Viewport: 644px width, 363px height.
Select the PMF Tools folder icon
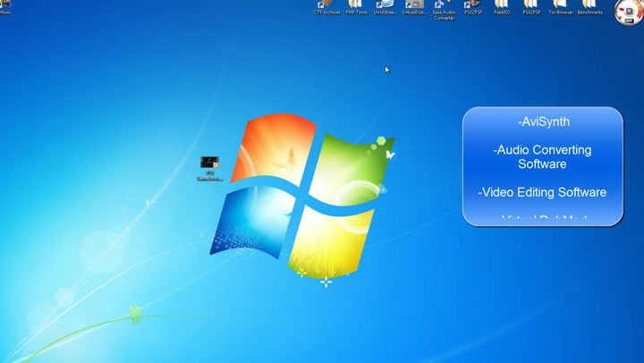coord(356,7)
